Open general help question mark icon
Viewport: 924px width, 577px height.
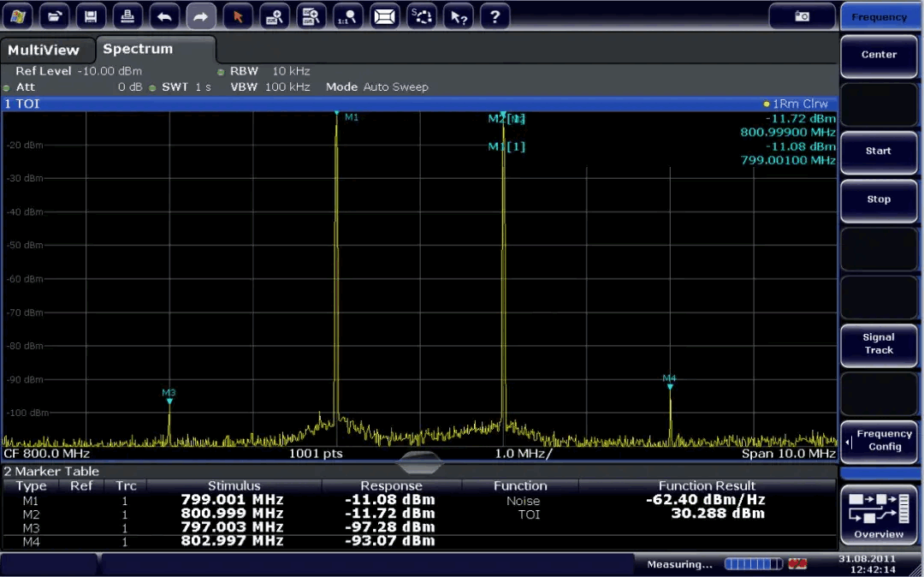click(495, 16)
